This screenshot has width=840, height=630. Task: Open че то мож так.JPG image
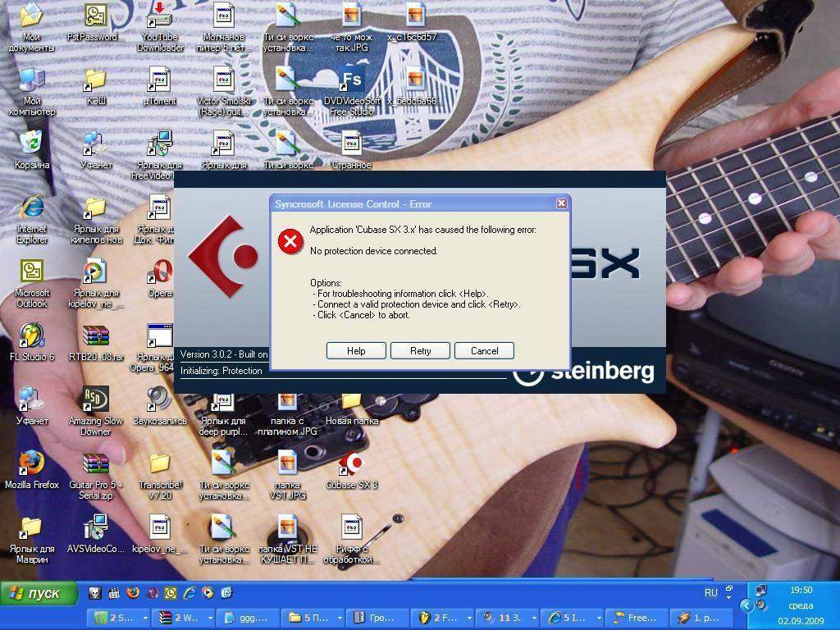click(x=351, y=27)
